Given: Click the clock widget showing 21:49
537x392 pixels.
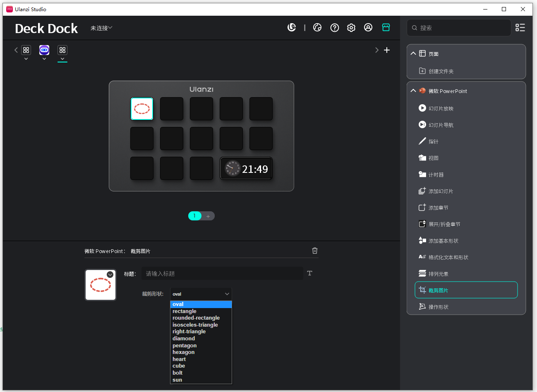Looking at the screenshot, I should [x=246, y=169].
